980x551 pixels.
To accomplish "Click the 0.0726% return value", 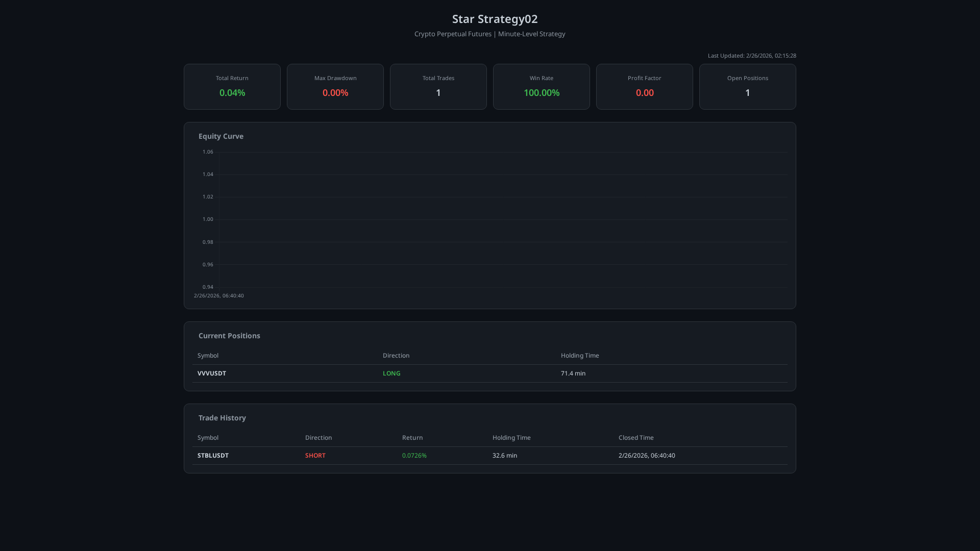I will pos(414,455).
